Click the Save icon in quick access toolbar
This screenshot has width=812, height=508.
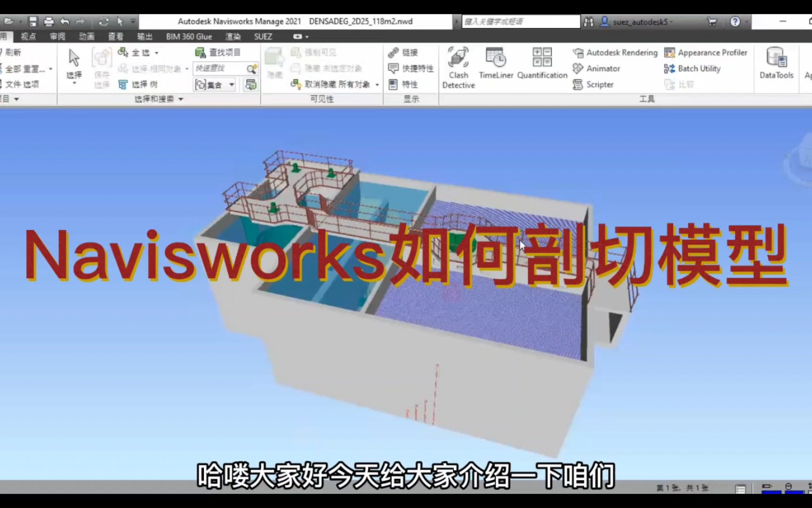click(x=32, y=21)
